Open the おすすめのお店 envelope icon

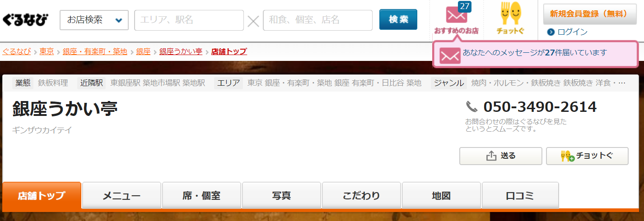456,15
